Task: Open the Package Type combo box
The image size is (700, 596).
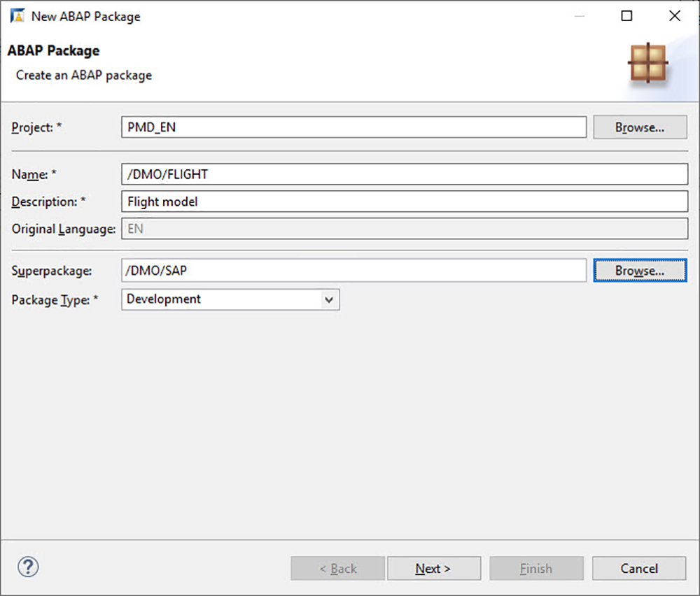Action: 231,299
